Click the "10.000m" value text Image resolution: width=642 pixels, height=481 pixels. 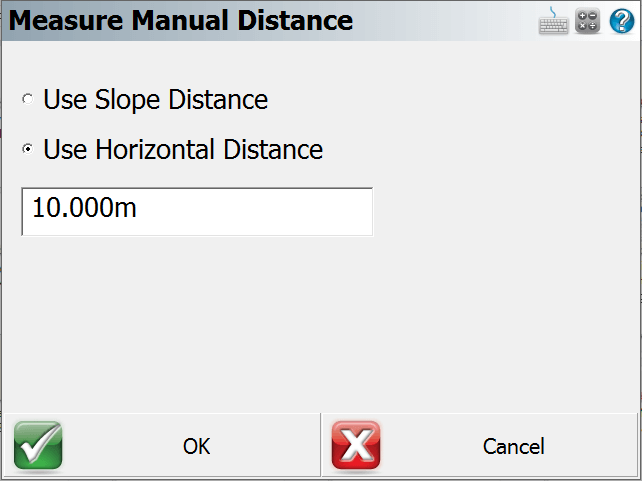[84, 208]
